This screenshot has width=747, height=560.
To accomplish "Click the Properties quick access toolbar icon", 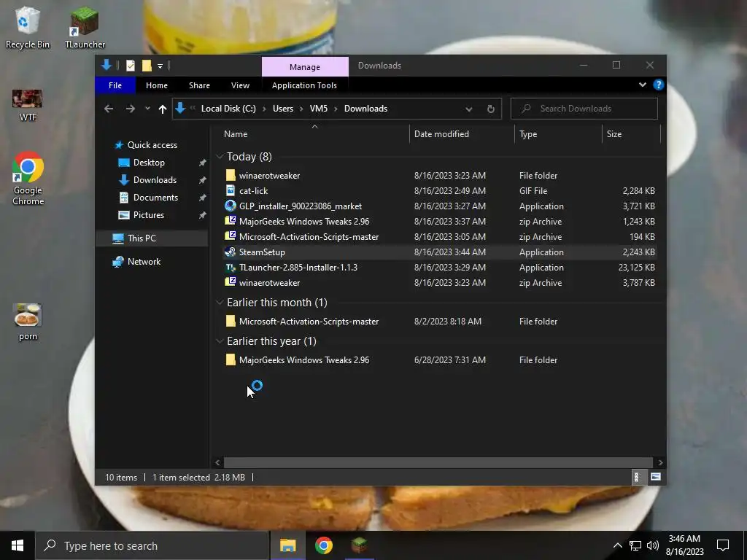I will point(131,66).
